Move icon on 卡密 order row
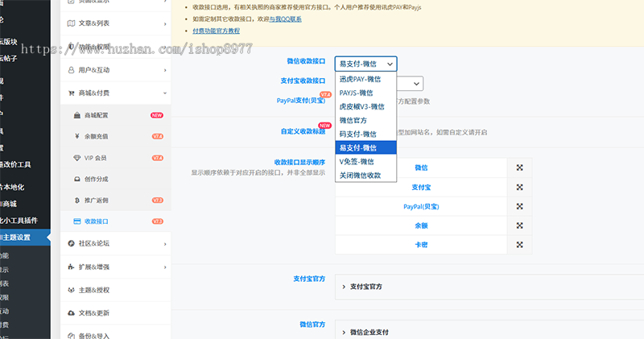The width and height of the screenshot is (644, 339). [519, 245]
